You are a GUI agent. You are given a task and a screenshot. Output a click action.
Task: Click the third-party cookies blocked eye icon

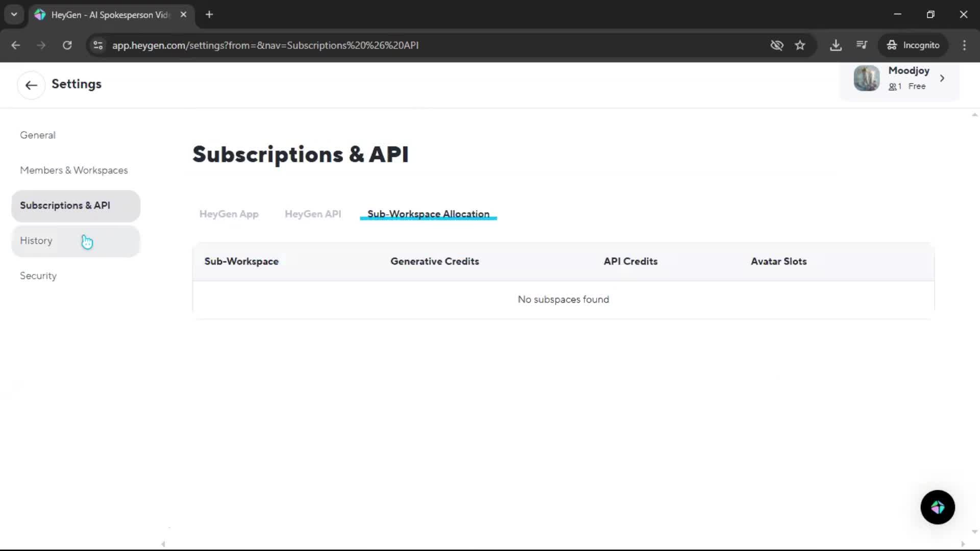[776, 45]
